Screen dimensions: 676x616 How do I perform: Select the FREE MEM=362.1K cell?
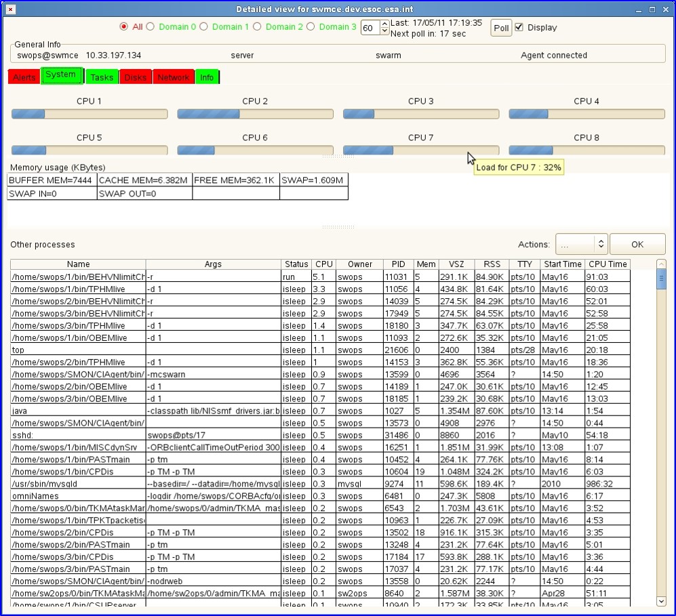[236, 180]
